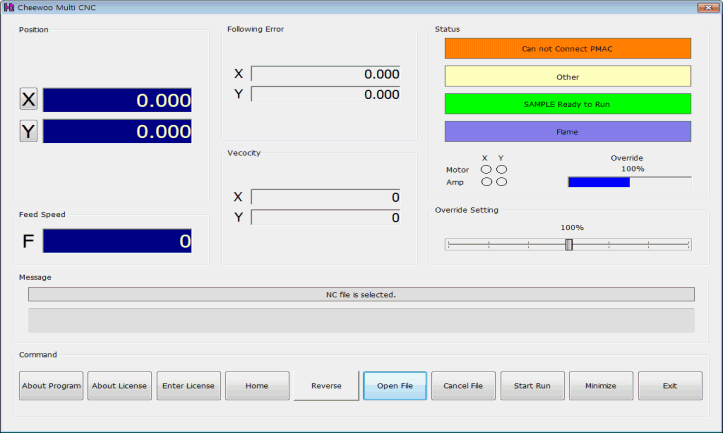Click the Y position value display
The width and height of the screenshot is (723, 433).
(x=117, y=131)
